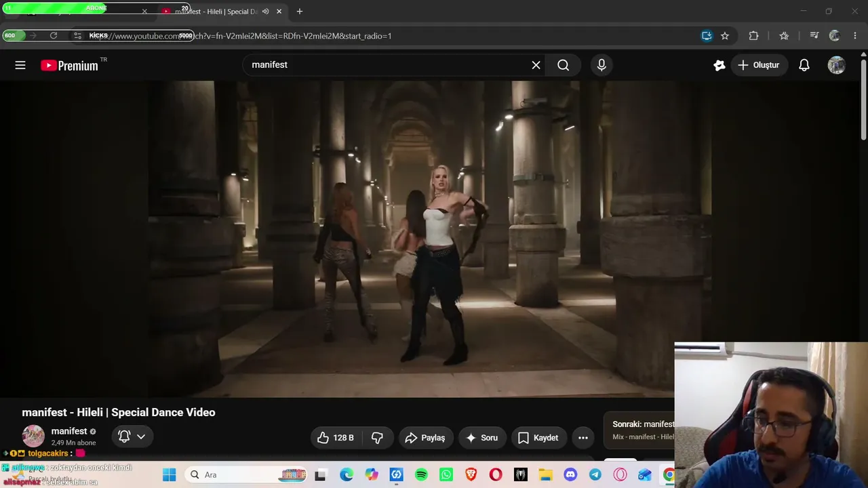Viewport: 868px width, 488px height.
Task: Select the video title text
Action: 119,412
